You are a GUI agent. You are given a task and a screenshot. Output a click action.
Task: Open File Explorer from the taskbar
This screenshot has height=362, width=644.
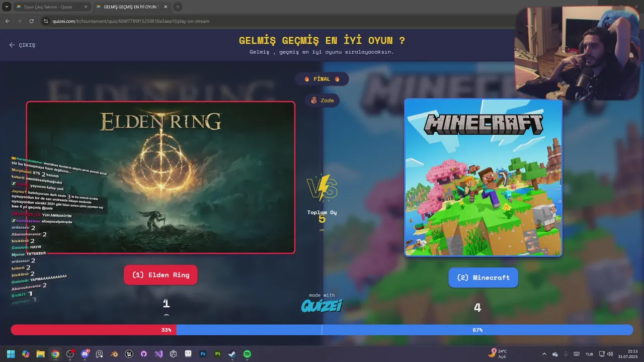[x=40, y=354]
